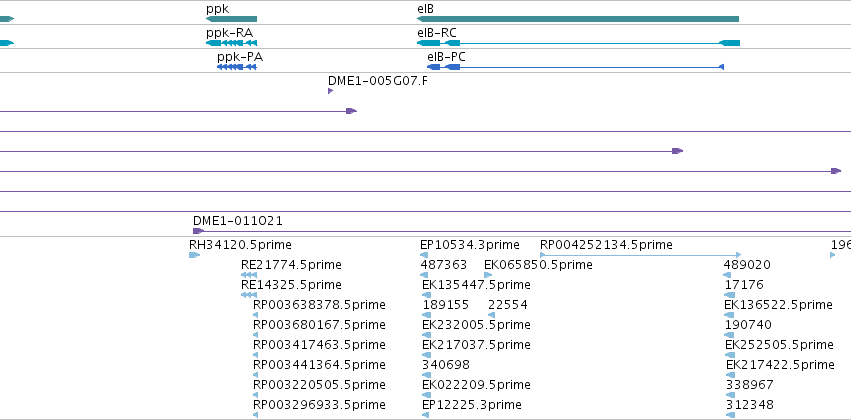Click the DME1-011O21 start arrow glyph

pyautogui.click(x=199, y=231)
